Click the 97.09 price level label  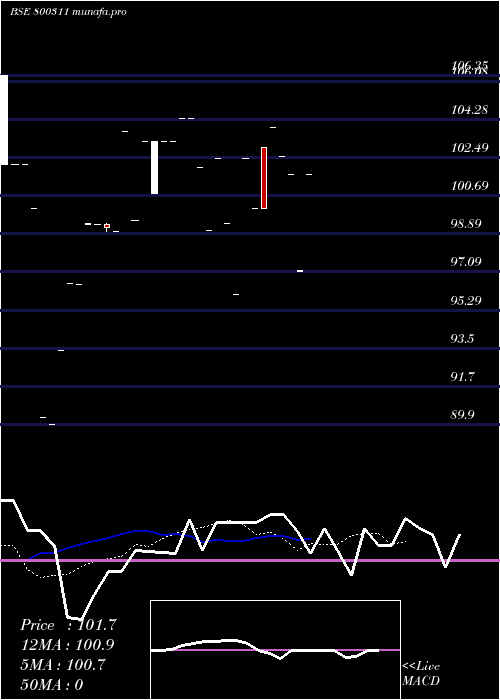pyautogui.click(x=466, y=261)
